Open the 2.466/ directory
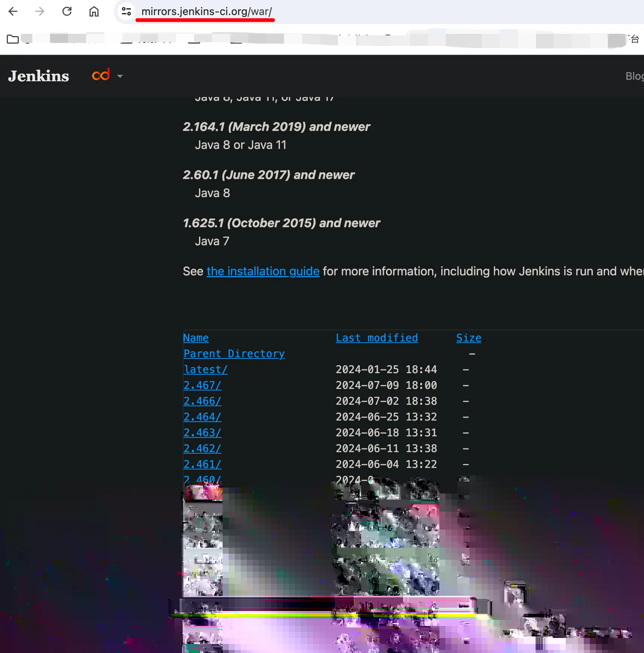This screenshot has height=653, width=644. (x=202, y=401)
